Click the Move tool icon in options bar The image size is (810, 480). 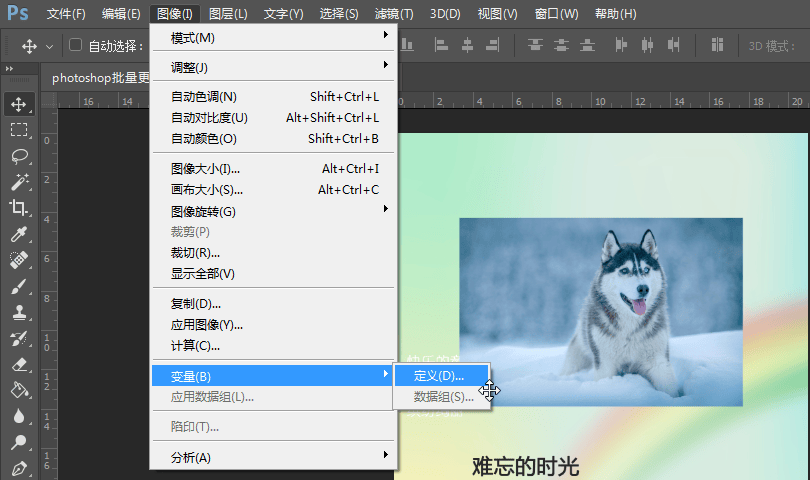pos(29,47)
